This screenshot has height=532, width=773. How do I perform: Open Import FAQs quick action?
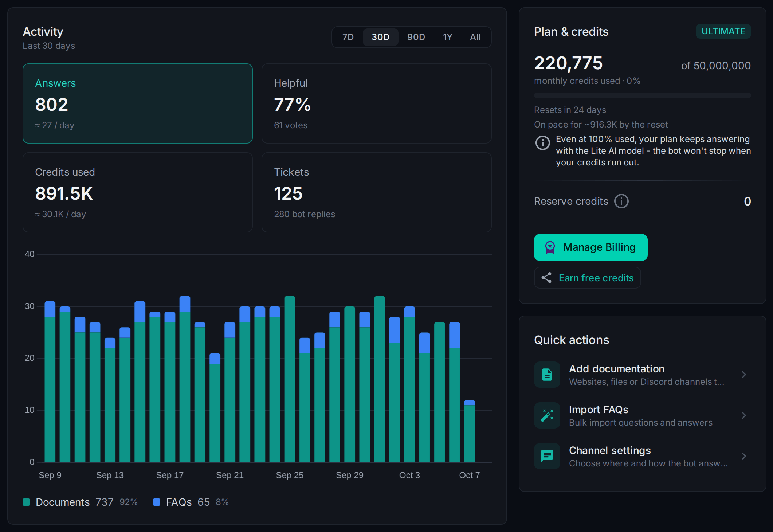click(642, 415)
